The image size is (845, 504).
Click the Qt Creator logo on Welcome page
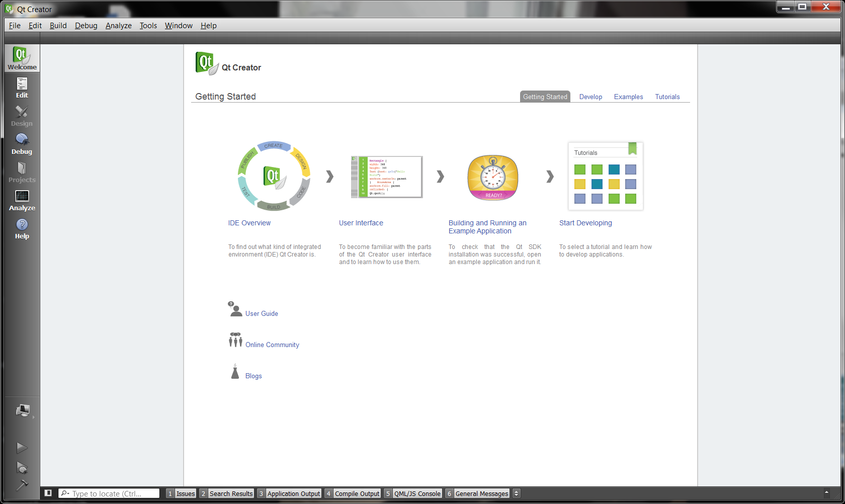[207, 63]
